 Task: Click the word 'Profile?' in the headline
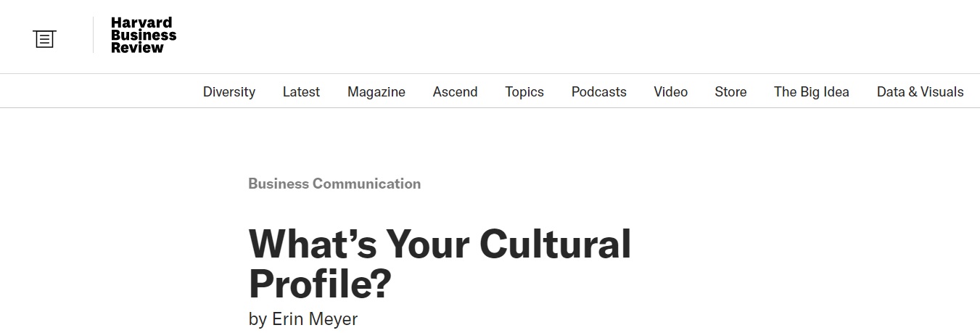320,284
